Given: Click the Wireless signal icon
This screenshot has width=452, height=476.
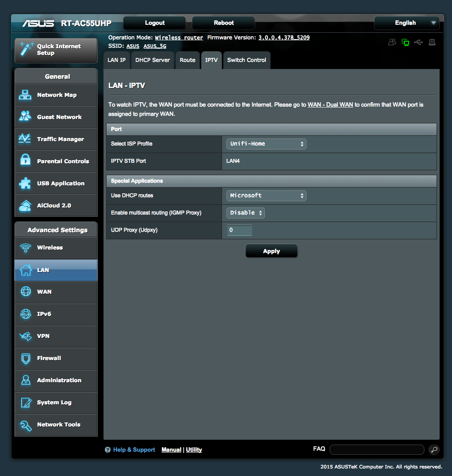Looking at the screenshot, I should coord(26,248).
